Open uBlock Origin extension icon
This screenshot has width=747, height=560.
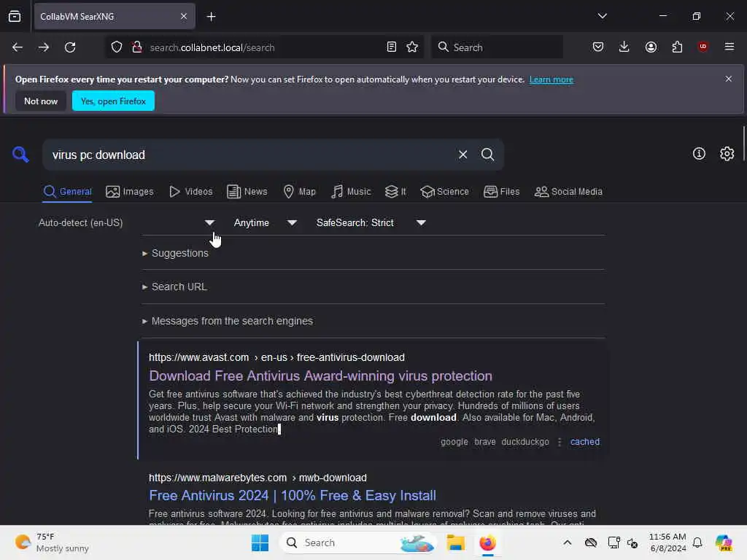[x=703, y=47]
